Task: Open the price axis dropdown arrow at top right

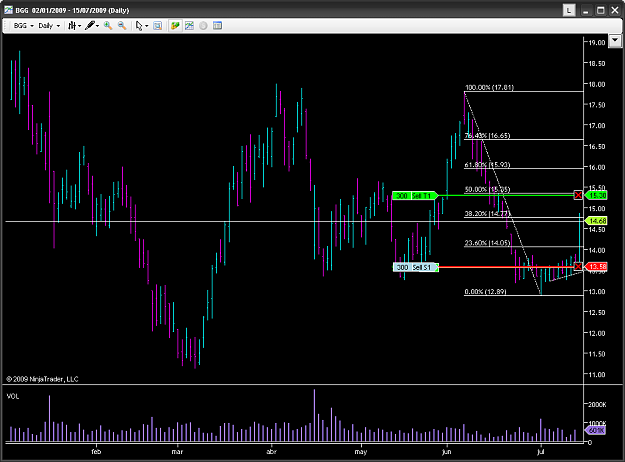Action: 615,41
